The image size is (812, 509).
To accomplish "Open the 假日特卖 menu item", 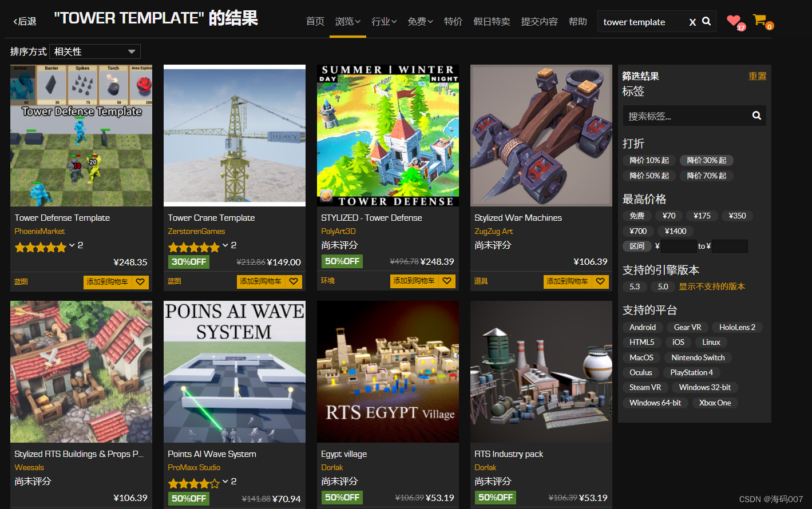I will click(492, 21).
